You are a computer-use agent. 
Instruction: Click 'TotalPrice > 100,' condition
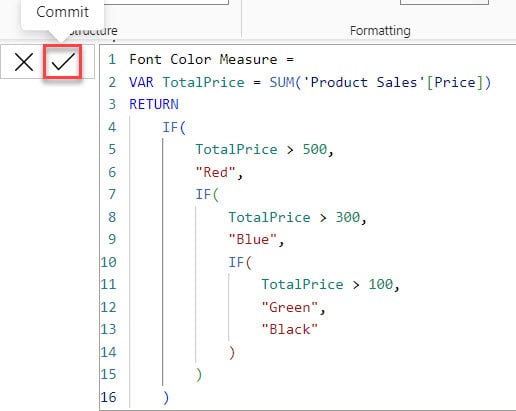coord(330,285)
